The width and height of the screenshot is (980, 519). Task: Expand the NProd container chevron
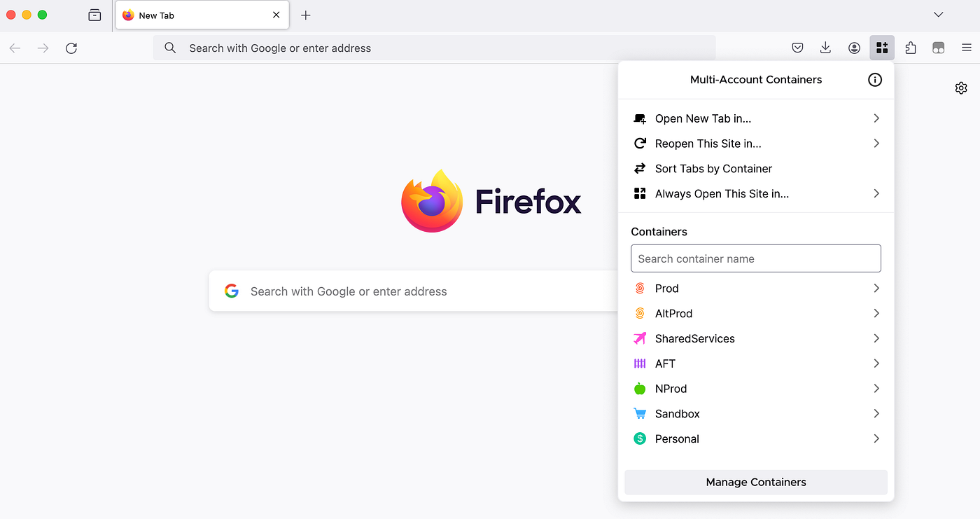876,389
